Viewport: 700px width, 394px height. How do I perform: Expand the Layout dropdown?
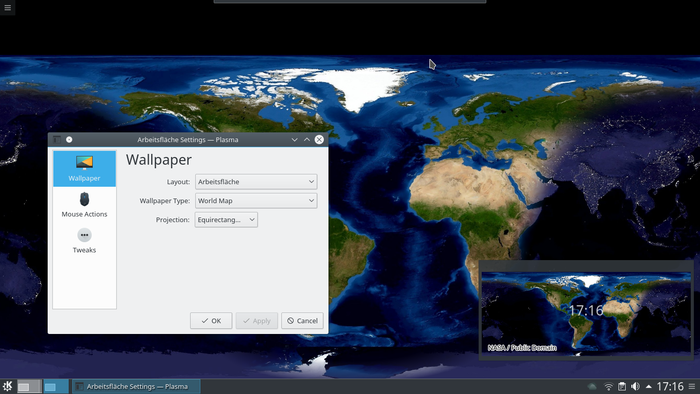(256, 182)
